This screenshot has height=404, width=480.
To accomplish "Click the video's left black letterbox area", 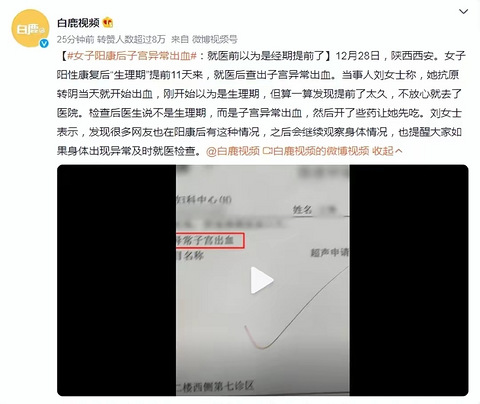I will click(x=117, y=280).
